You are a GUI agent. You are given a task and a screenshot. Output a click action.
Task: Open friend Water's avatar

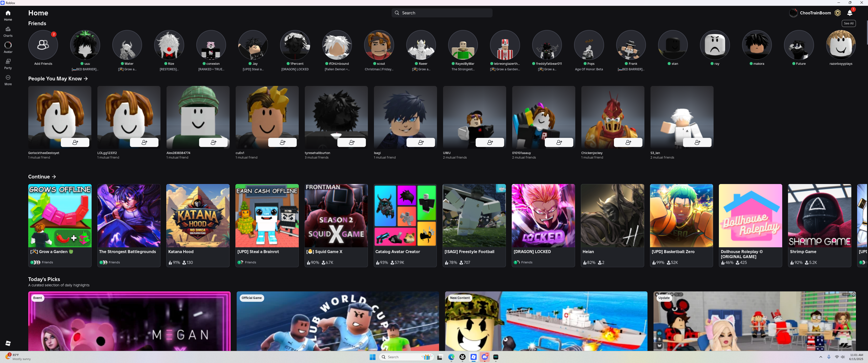127,45
